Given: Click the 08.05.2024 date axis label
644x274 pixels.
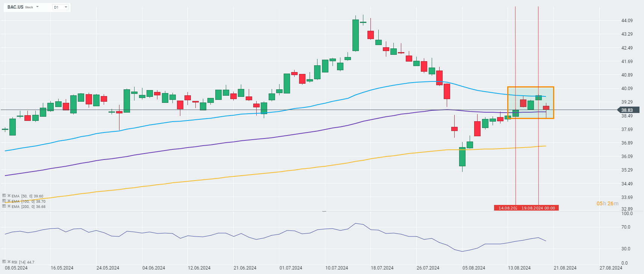Looking at the screenshot, I should pyautogui.click(x=16, y=268).
